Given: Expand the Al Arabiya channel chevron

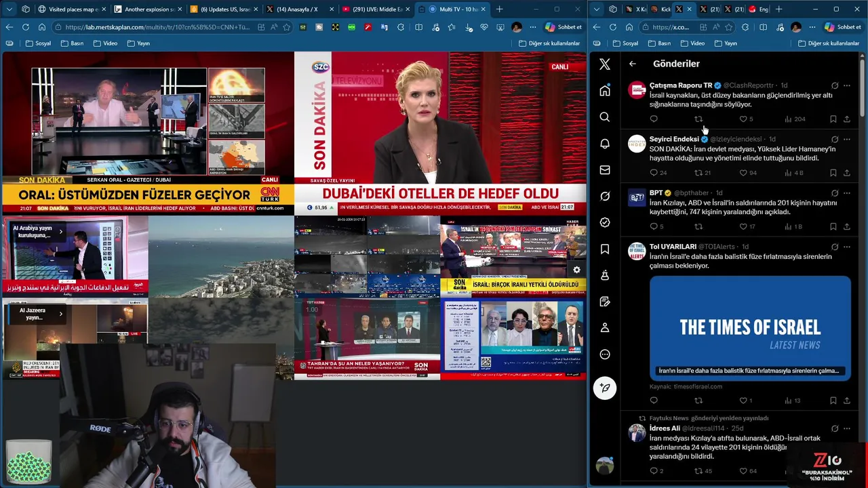Looking at the screenshot, I should (x=60, y=232).
